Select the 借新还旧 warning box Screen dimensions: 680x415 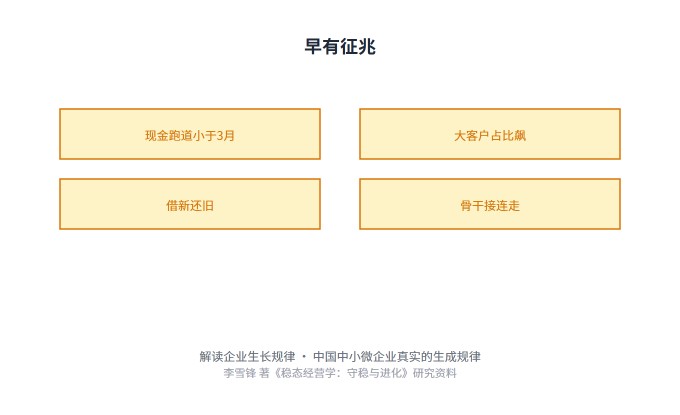coord(190,204)
